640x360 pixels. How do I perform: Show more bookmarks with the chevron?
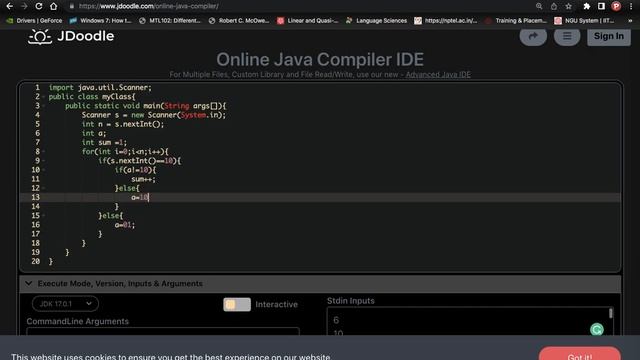[630, 20]
